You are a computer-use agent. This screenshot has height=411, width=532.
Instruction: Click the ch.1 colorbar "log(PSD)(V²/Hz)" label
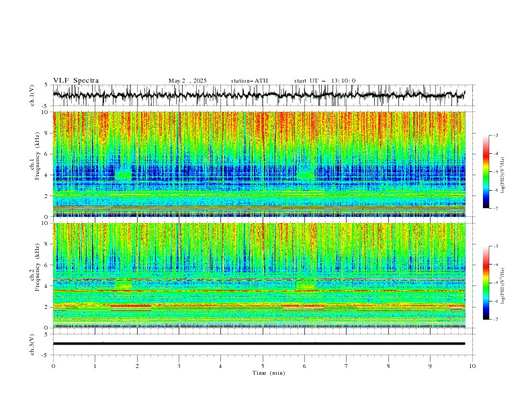pos(503,175)
